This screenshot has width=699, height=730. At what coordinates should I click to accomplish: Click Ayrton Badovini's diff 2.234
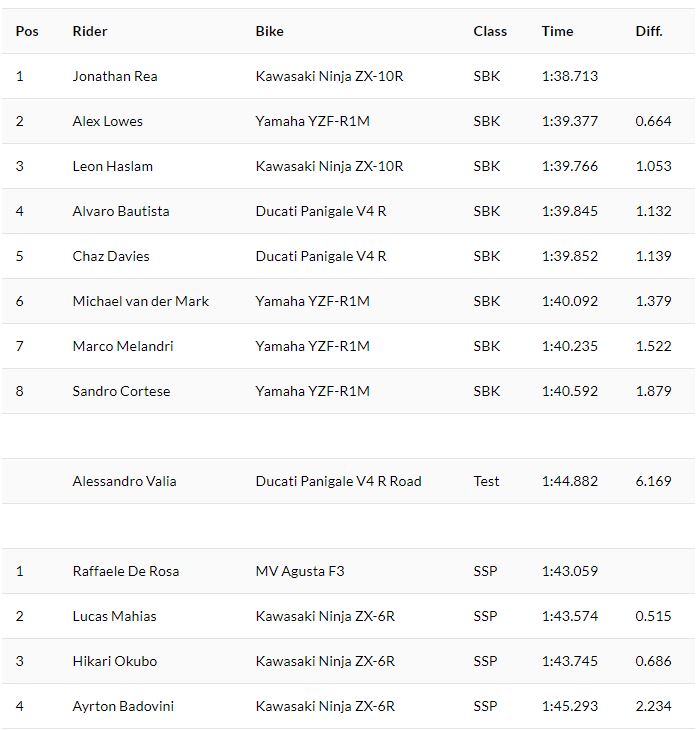[653, 706]
